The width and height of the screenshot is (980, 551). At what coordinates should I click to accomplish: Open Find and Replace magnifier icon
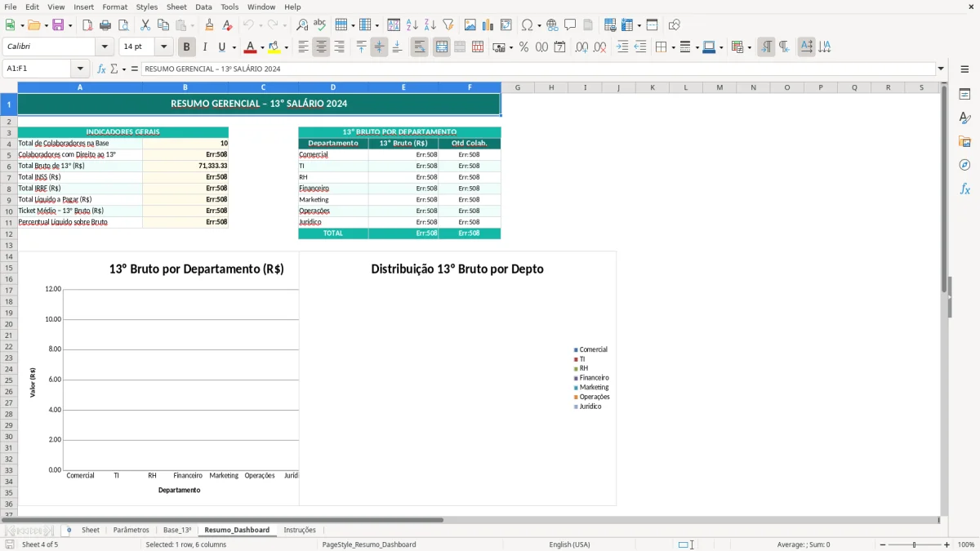tap(302, 25)
